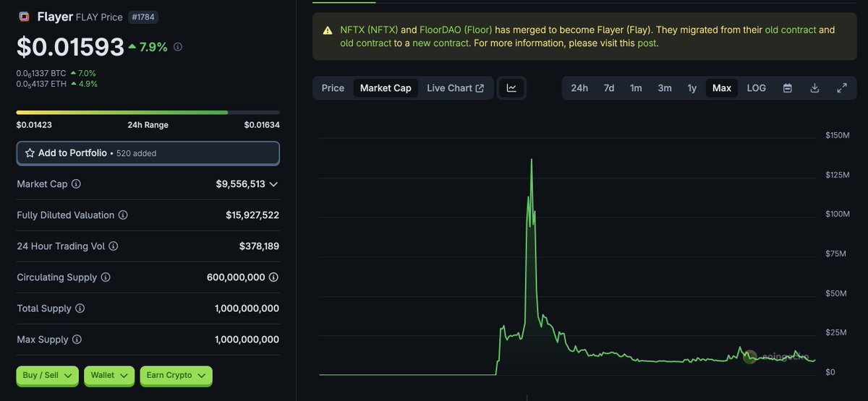Switch to the Price chart tab

click(x=333, y=88)
